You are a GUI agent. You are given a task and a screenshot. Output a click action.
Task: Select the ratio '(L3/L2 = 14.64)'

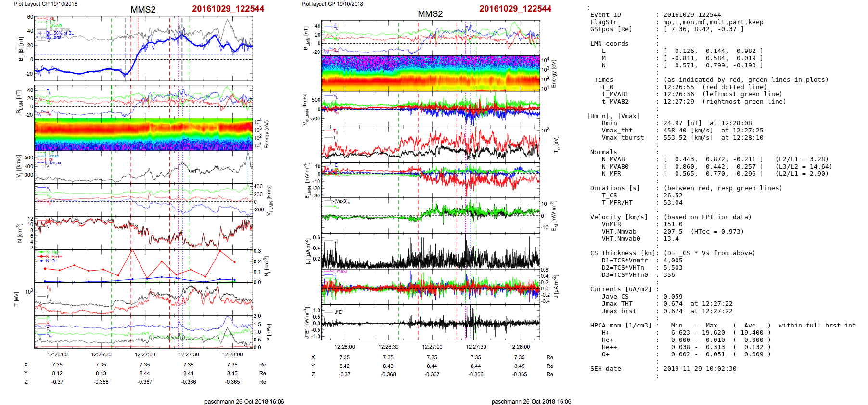click(804, 167)
